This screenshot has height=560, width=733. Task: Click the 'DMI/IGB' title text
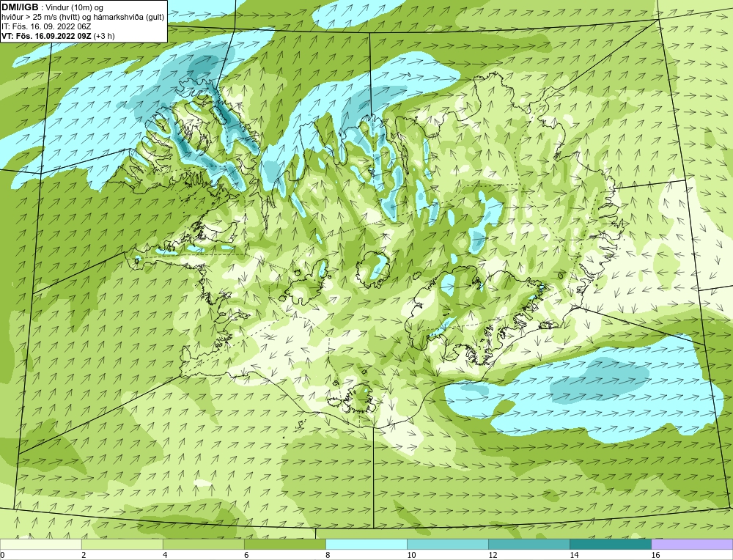pyautogui.click(x=20, y=7)
